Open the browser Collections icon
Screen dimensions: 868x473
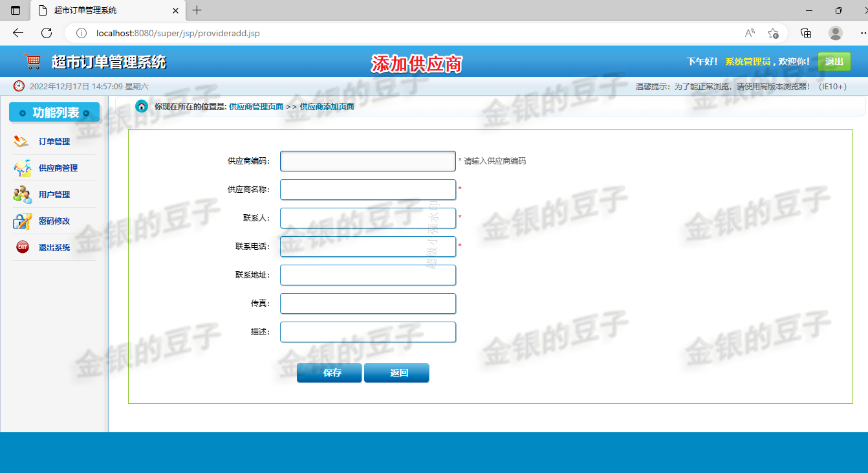click(807, 32)
